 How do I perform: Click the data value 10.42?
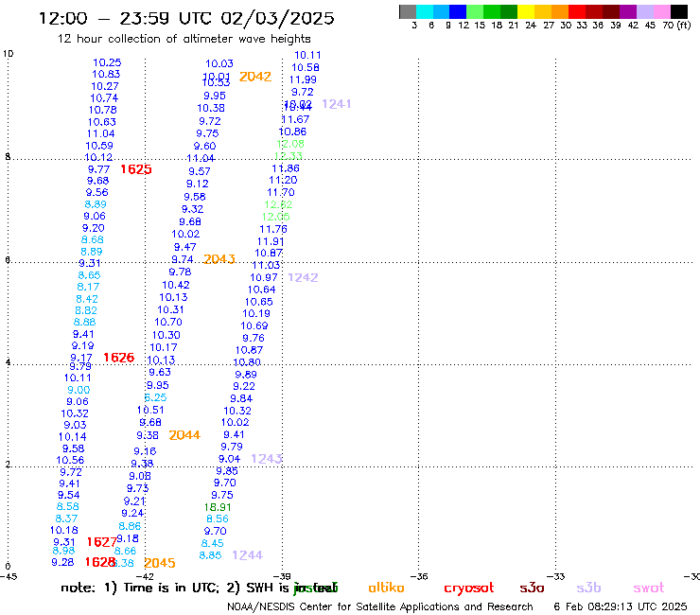coord(176,285)
